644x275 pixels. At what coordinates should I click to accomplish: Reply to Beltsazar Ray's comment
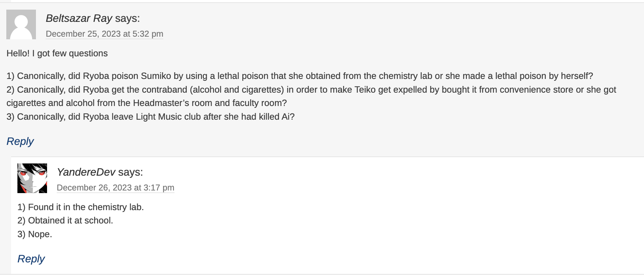(x=20, y=141)
